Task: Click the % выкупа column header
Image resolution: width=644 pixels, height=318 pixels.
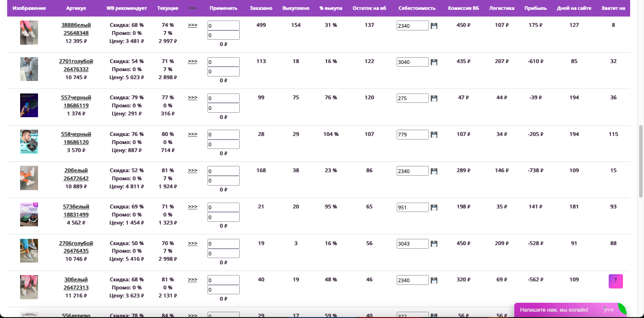Action: coord(331,8)
